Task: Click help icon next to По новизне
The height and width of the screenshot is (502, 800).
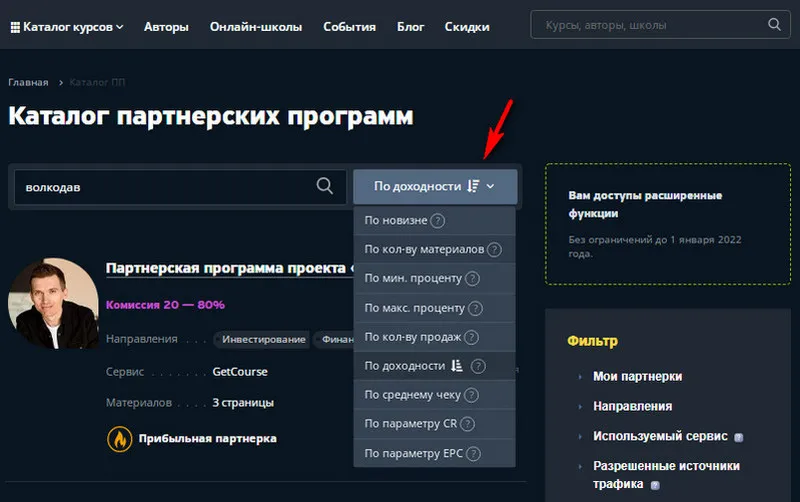Action: coord(437,221)
